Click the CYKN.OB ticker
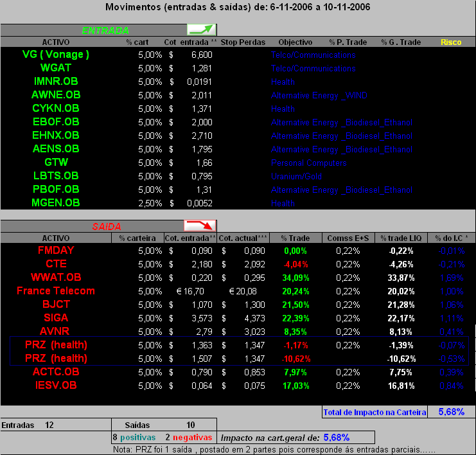This screenshot has width=476, height=455. (x=56, y=108)
